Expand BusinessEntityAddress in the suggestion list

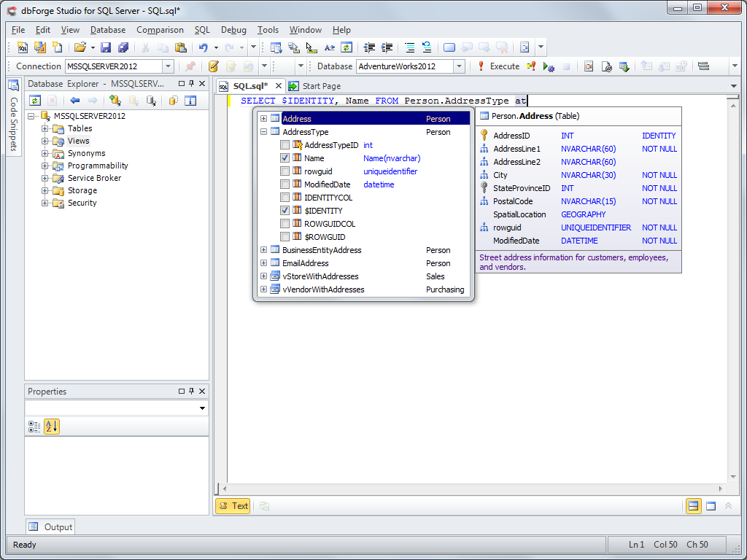coord(264,250)
